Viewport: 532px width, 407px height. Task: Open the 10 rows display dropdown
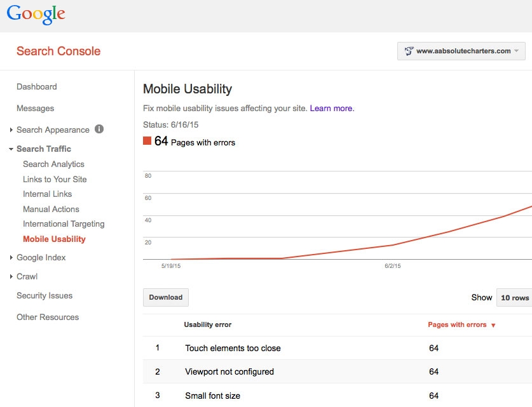(x=514, y=298)
